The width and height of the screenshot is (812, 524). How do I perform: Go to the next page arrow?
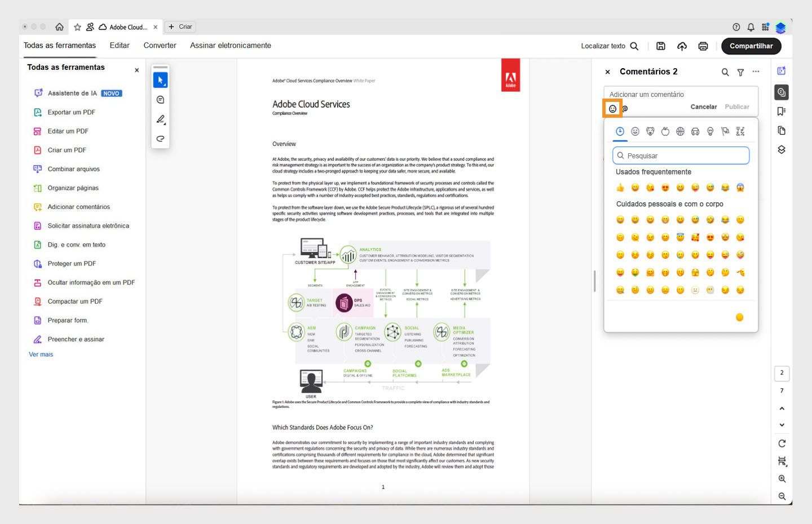point(782,425)
